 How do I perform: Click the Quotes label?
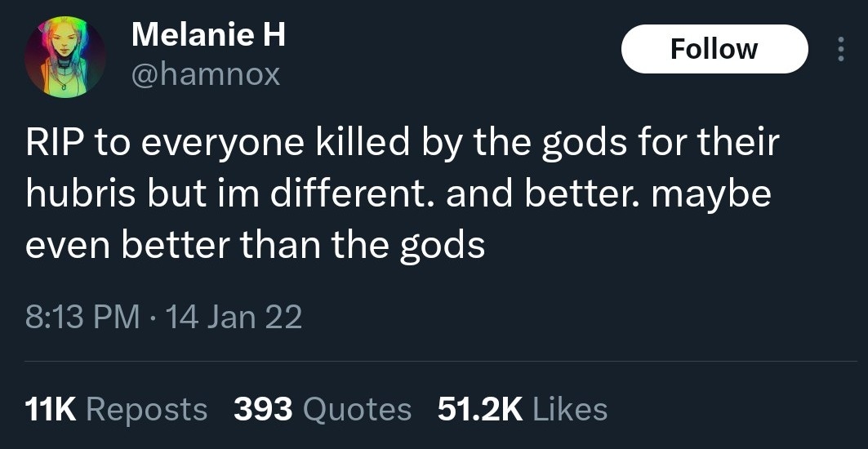pyautogui.click(x=357, y=408)
